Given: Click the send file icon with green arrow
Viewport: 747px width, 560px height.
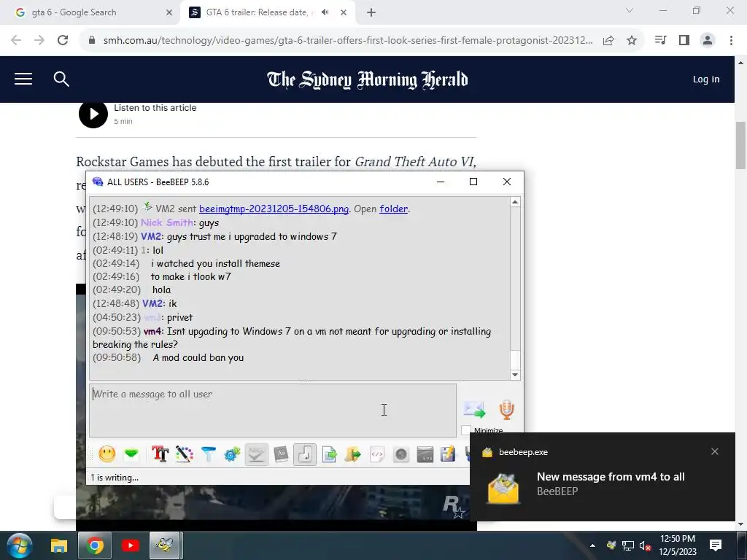Looking at the screenshot, I should click(329, 454).
